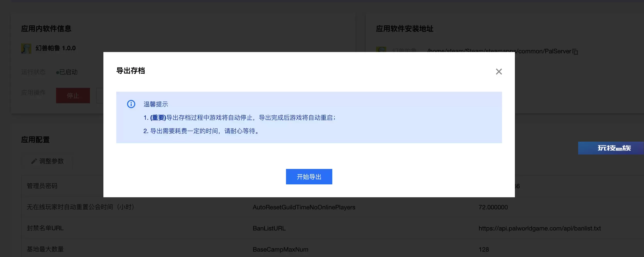
Task: Click the 封禁名单URL row label
Action: click(45, 228)
